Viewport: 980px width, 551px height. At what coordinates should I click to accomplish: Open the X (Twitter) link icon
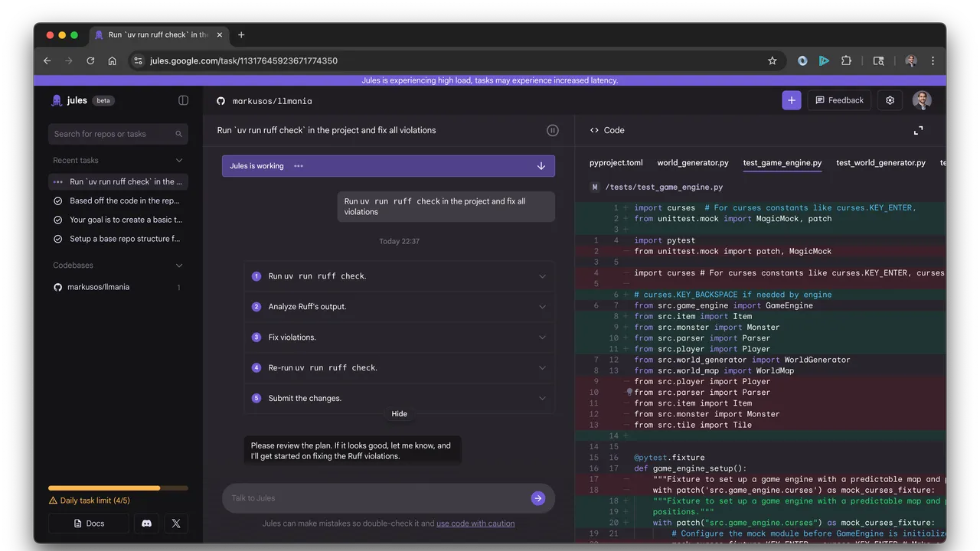point(176,523)
